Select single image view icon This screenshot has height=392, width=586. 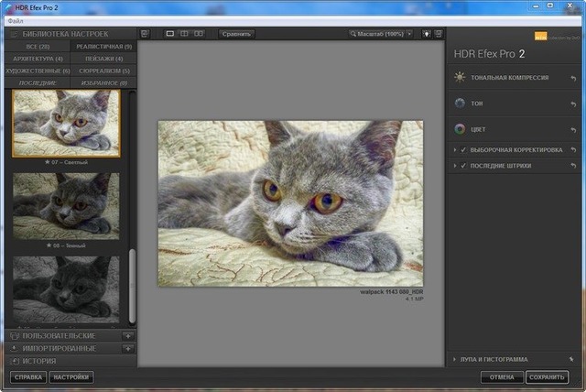pyautogui.click(x=170, y=34)
